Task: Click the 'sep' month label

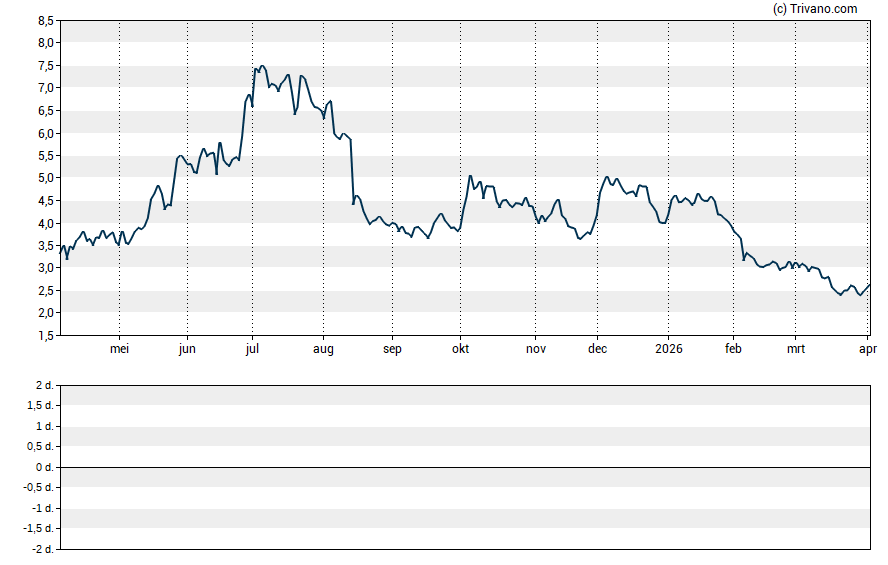Action: tap(392, 349)
